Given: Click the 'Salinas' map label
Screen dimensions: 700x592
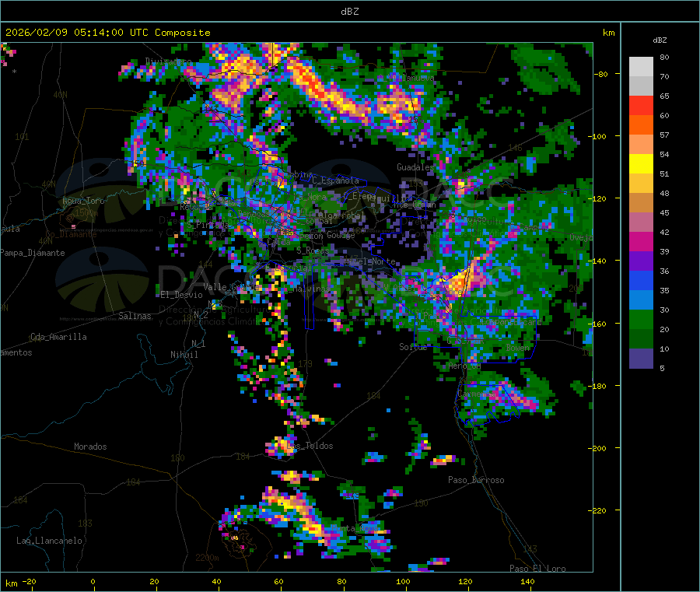Looking at the screenshot, I should click(x=135, y=316).
